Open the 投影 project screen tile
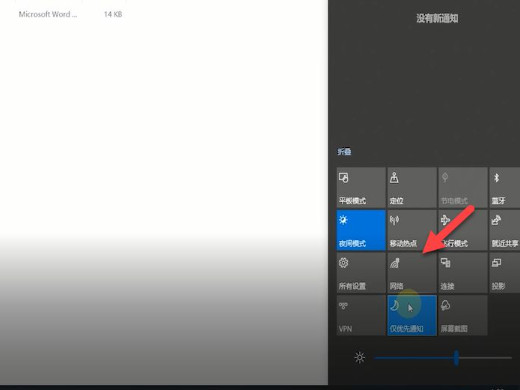This screenshot has height=390, width=520. pos(504,273)
